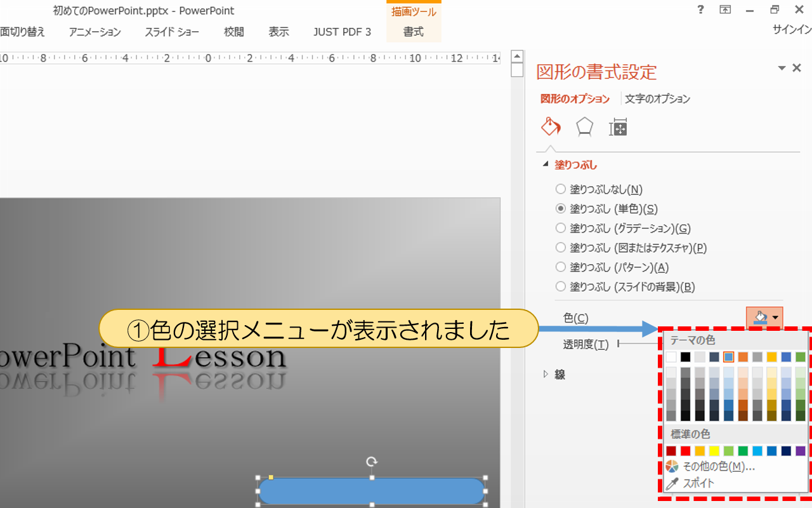This screenshot has width=812, height=508.
Task: Select 塗りつぶし (パターン)(A) radio
Action: coord(612,267)
